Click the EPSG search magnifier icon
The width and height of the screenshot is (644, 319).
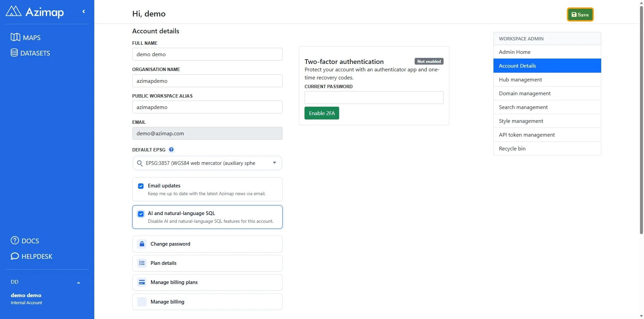[139, 163]
